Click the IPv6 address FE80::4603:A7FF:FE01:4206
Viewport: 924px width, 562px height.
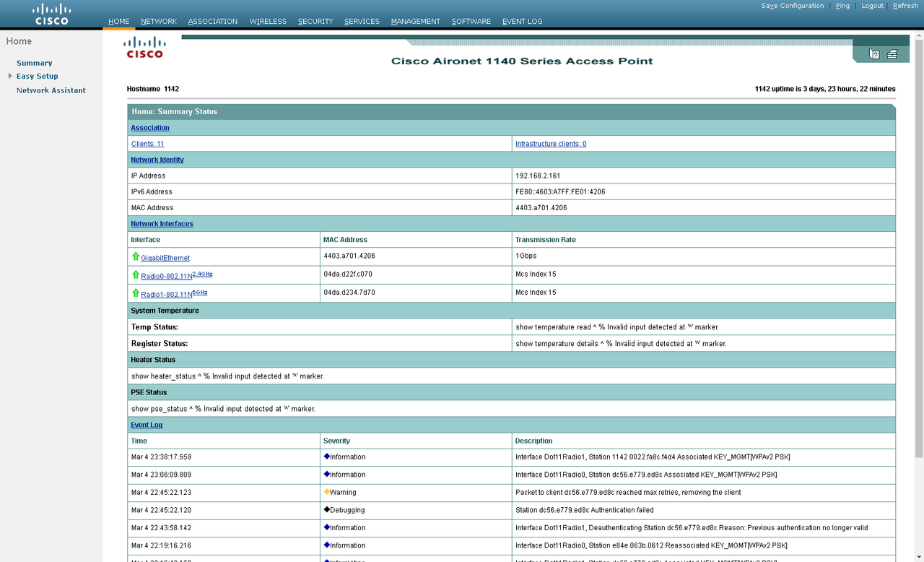click(x=560, y=191)
